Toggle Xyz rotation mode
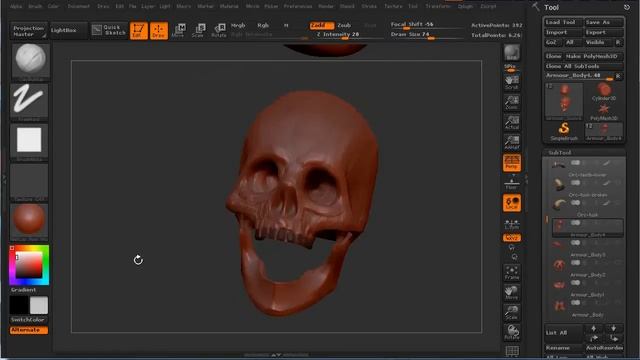This screenshot has width=640, height=360. point(511,238)
